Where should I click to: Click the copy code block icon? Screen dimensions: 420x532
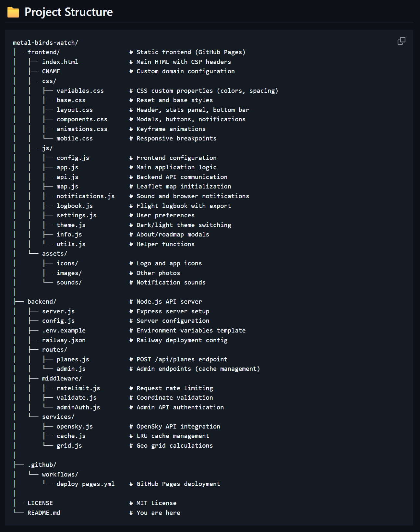click(401, 41)
